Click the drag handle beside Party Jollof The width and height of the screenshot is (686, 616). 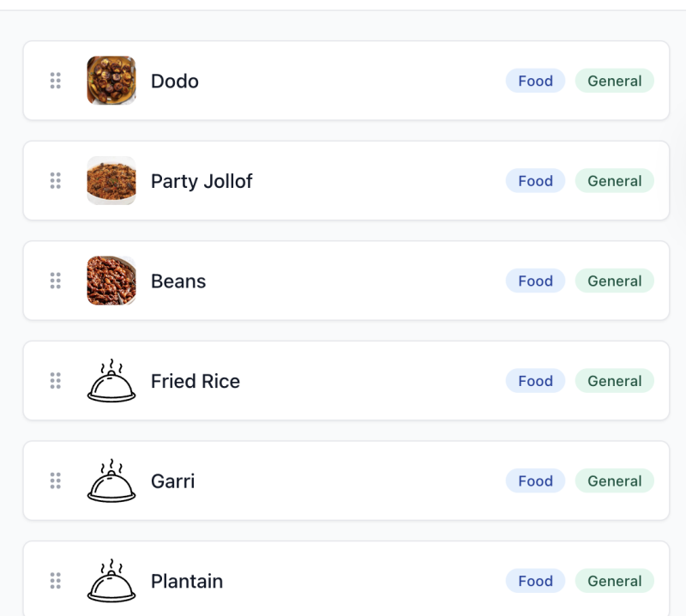pyautogui.click(x=56, y=181)
